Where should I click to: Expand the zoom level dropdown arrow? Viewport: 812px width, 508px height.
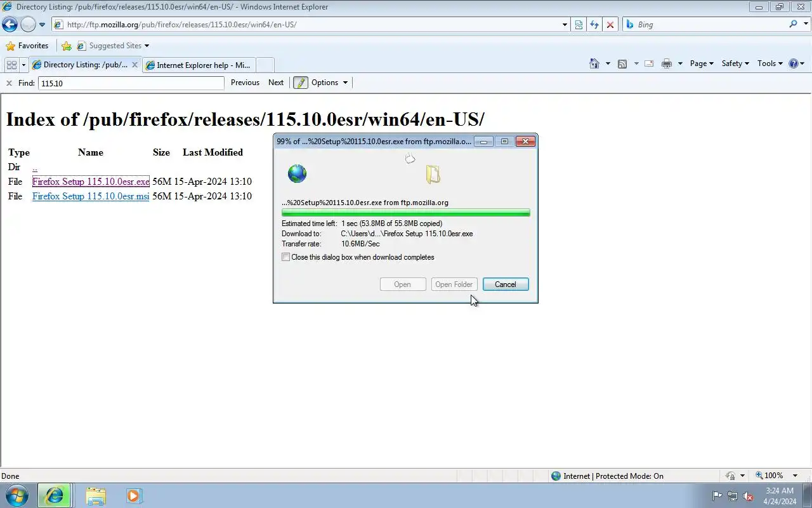pyautogui.click(x=795, y=476)
